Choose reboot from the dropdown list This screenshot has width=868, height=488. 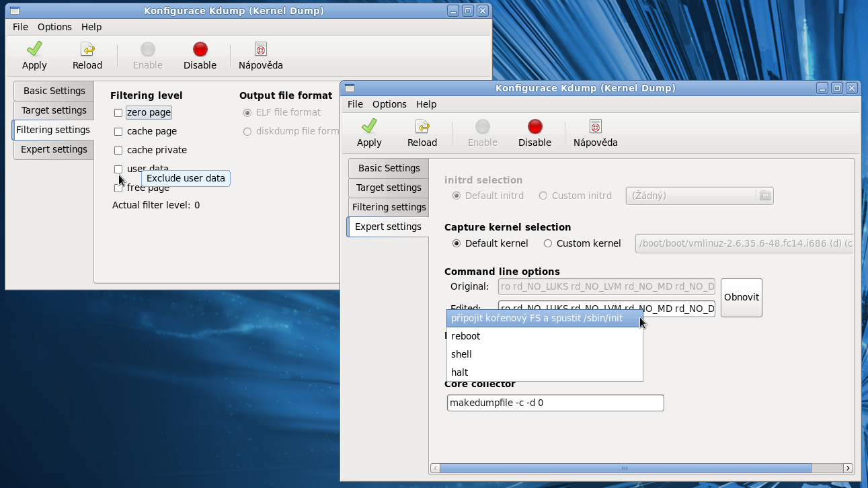pyautogui.click(x=545, y=336)
